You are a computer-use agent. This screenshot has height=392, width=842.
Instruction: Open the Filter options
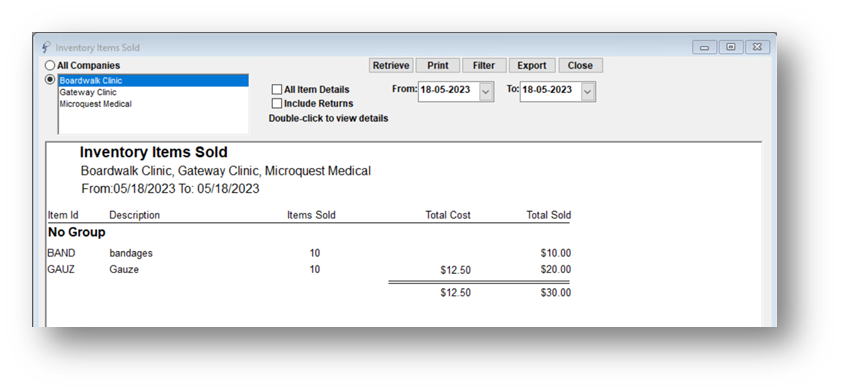[x=484, y=66]
